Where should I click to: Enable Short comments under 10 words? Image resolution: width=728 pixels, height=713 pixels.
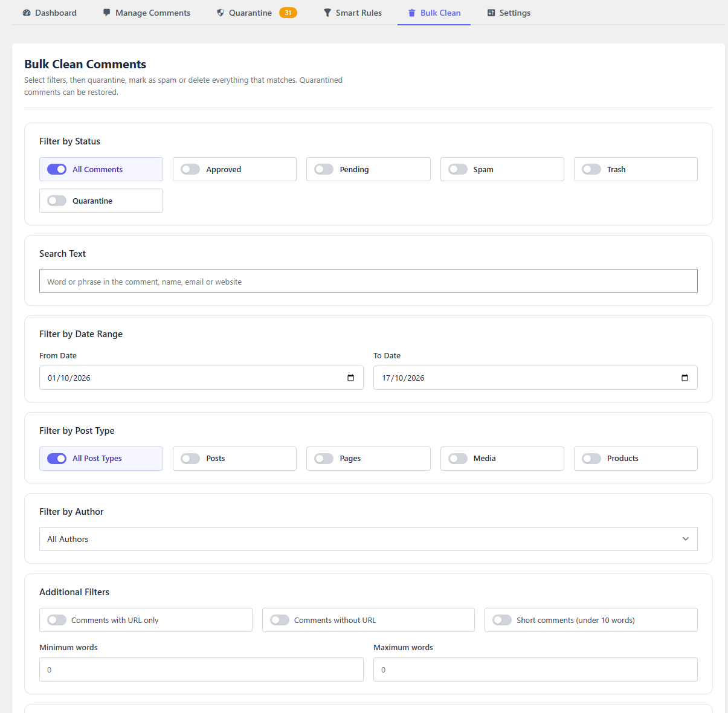(x=502, y=620)
